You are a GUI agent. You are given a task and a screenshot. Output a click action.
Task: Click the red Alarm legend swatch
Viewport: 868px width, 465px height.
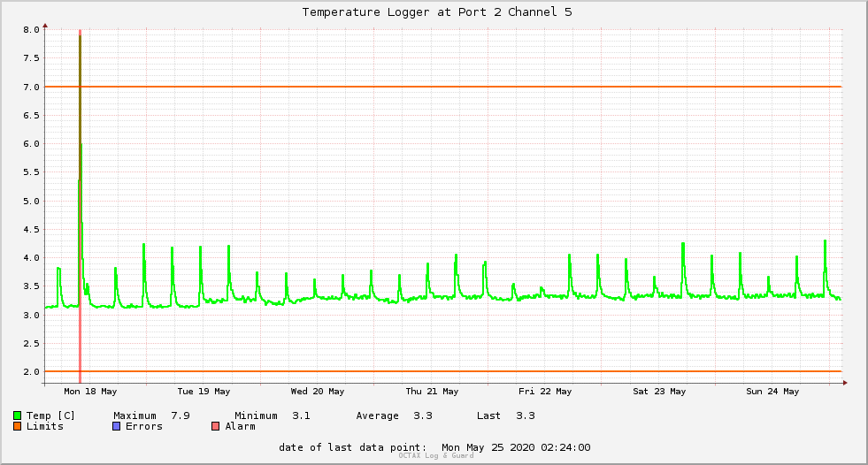pyautogui.click(x=215, y=426)
